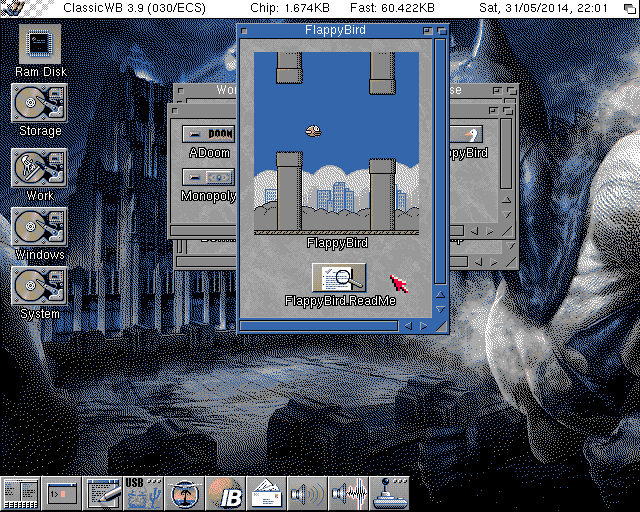Click the FlappyBird window scroll right arrow
This screenshot has height=512, width=640.
[424, 326]
